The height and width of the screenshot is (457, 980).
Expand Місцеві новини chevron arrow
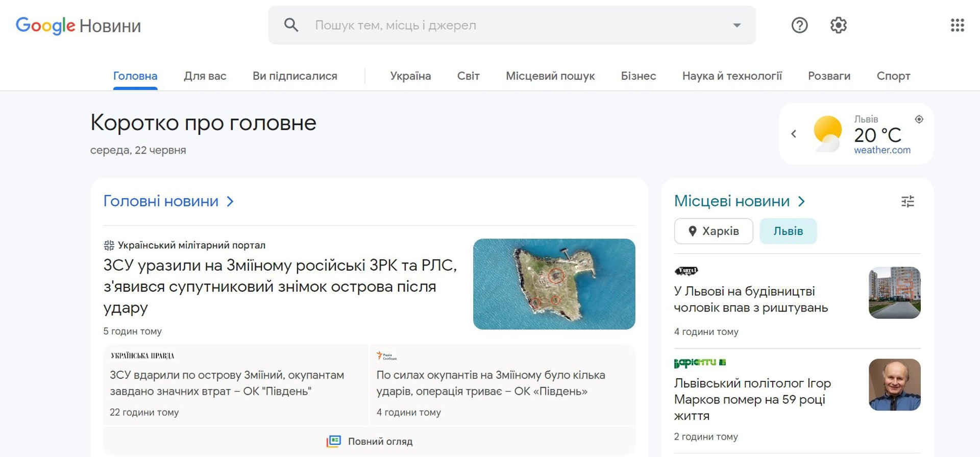click(x=801, y=202)
